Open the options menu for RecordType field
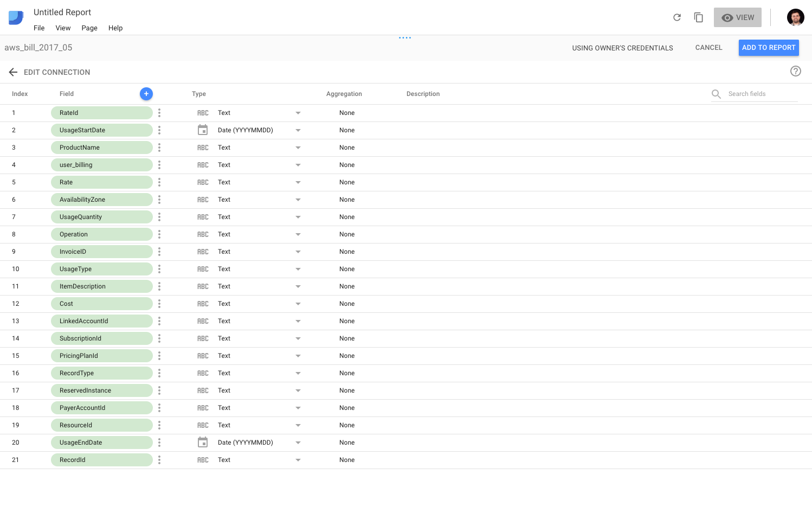The image size is (812, 513). tap(159, 373)
